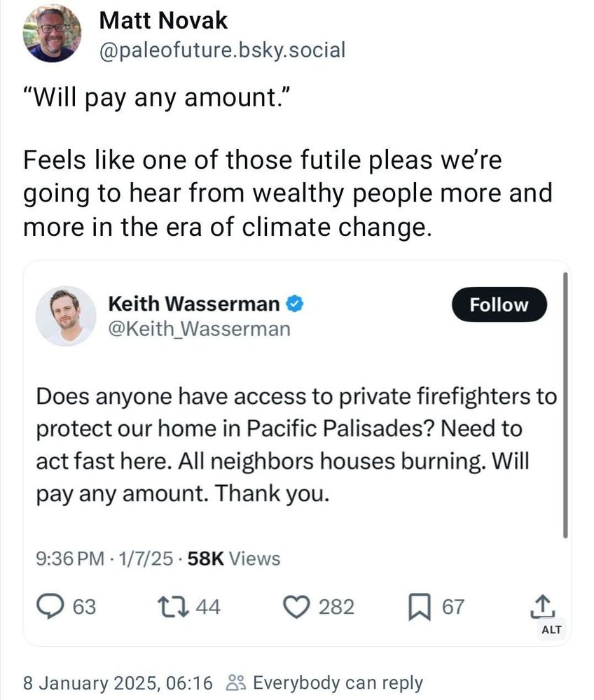Click the reply speech bubble icon
Screen dimensions: 594x700
coord(48,606)
